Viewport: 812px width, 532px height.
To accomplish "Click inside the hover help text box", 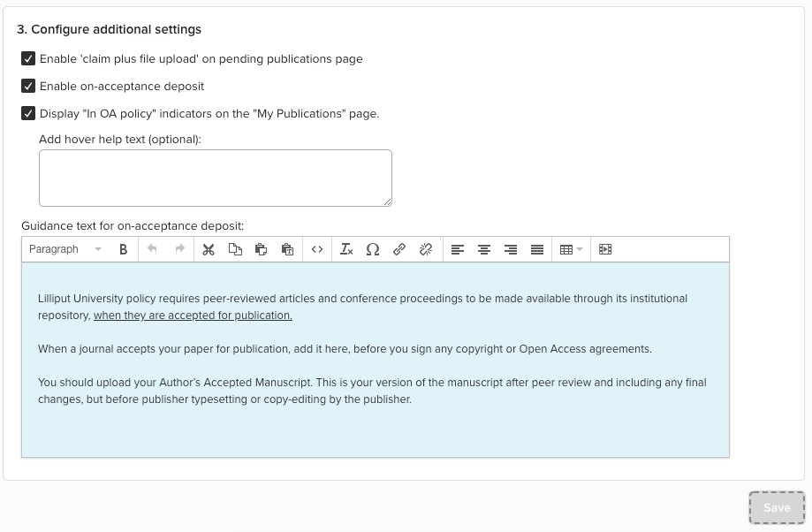I will coord(215,178).
